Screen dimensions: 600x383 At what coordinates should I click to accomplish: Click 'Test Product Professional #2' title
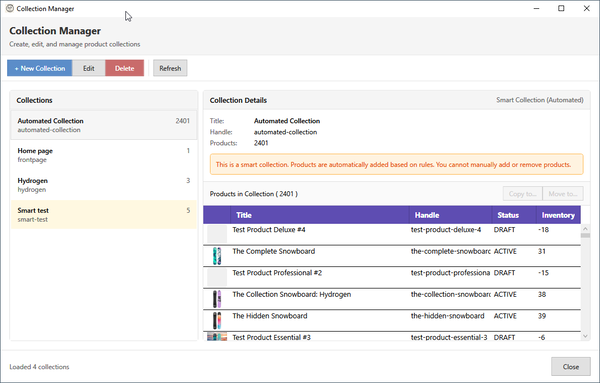click(x=277, y=273)
